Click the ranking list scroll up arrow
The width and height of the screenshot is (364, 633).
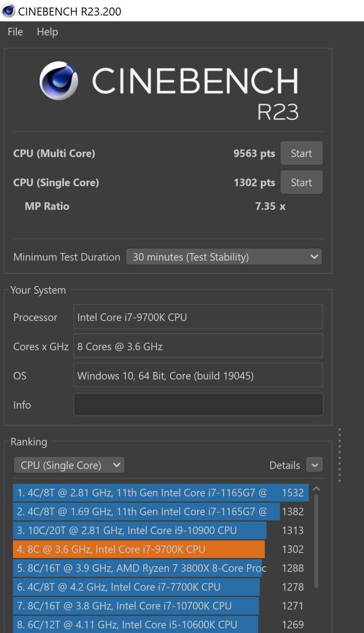[316, 488]
